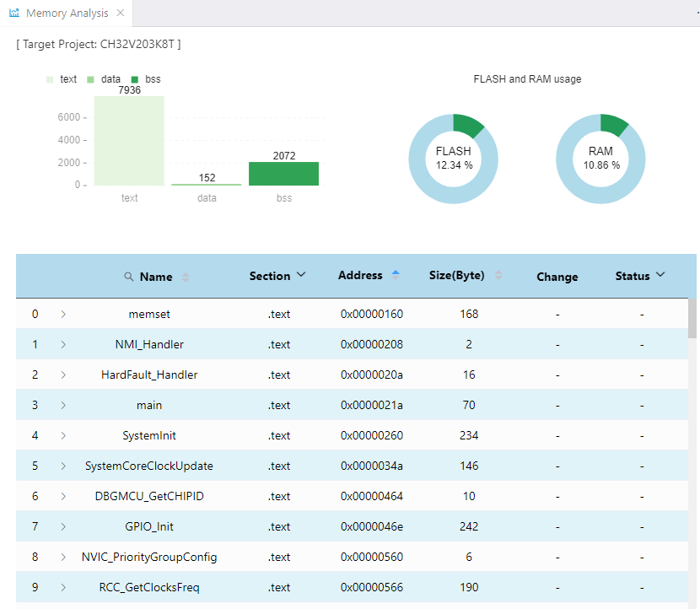Click the table vertical scrollbar thumb
Image resolution: width=700 pixels, height=609 pixels.
[692, 318]
